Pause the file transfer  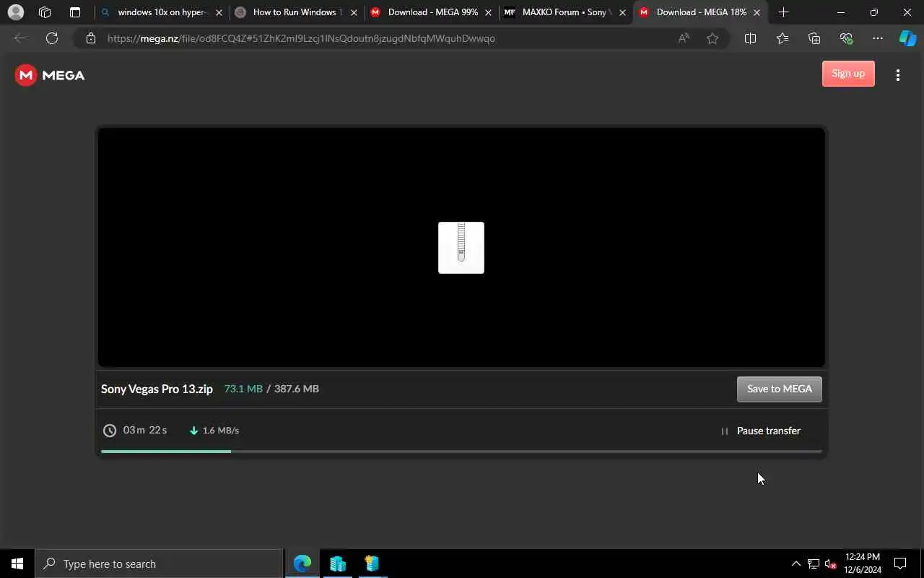pyautogui.click(x=761, y=431)
